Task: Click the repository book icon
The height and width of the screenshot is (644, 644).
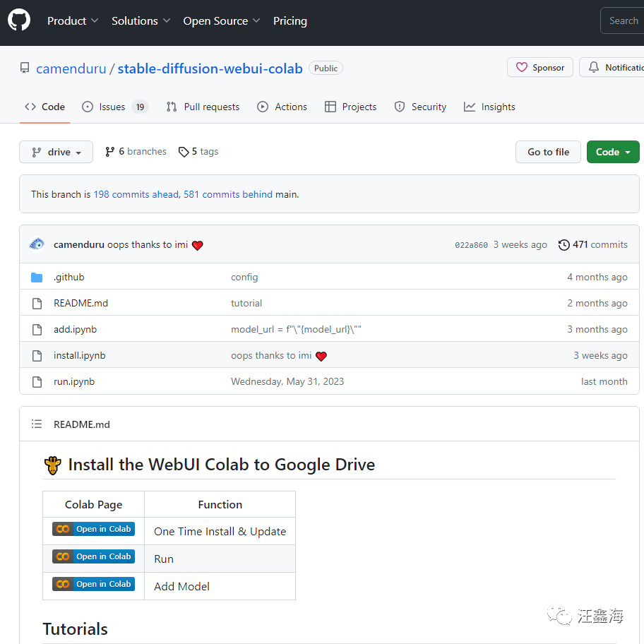Action: (x=25, y=68)
